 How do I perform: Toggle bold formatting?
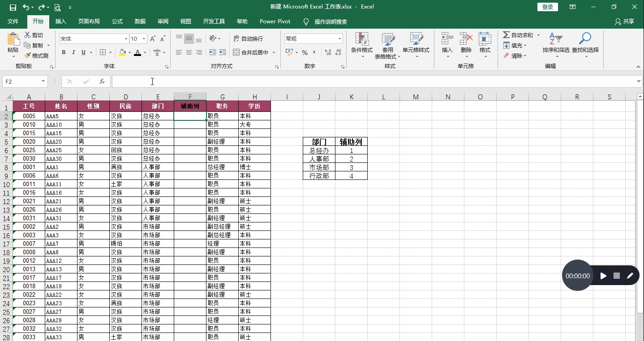(64, 52)
